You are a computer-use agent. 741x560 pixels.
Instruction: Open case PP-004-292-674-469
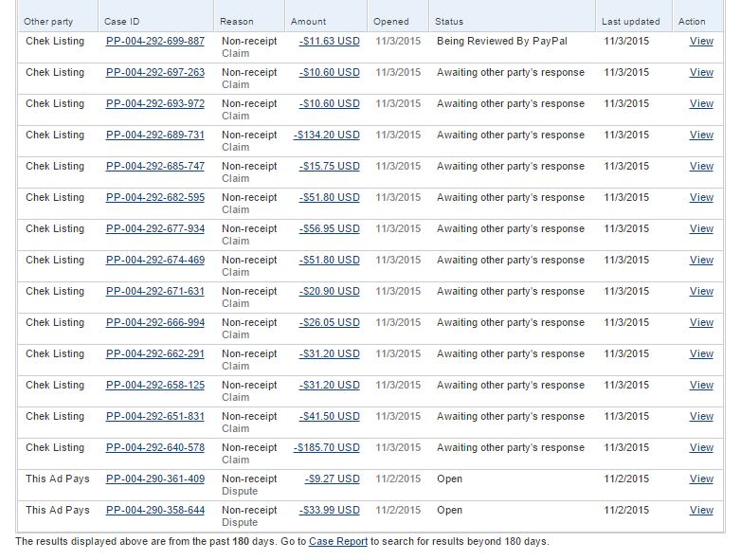155,260
